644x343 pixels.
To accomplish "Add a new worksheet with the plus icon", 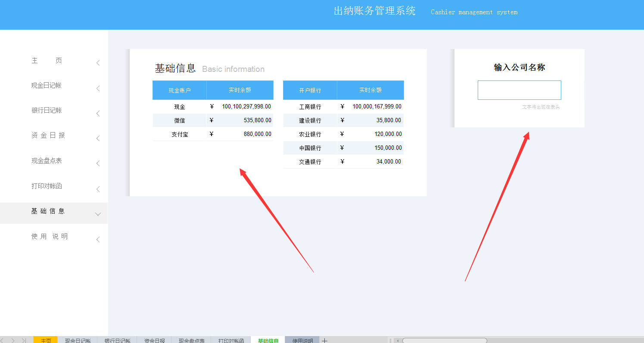I will point(324,340).
